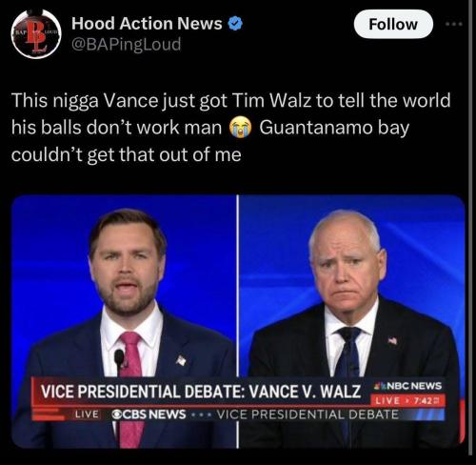Viewport: 476px width, 465px height.
Task: Click the Hood Action News display name
Action: [x=147, y=24]
